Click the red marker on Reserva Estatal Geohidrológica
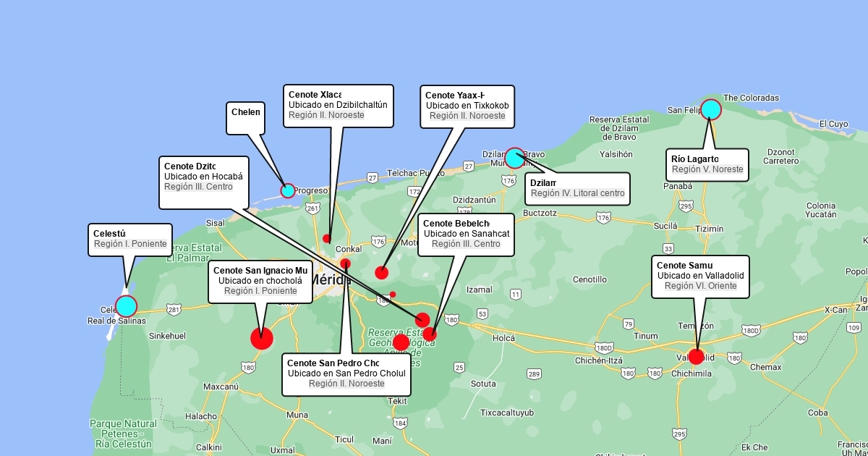Image resolution: width=868 pixels, height=456 pixels. click(x=401, y=342)
